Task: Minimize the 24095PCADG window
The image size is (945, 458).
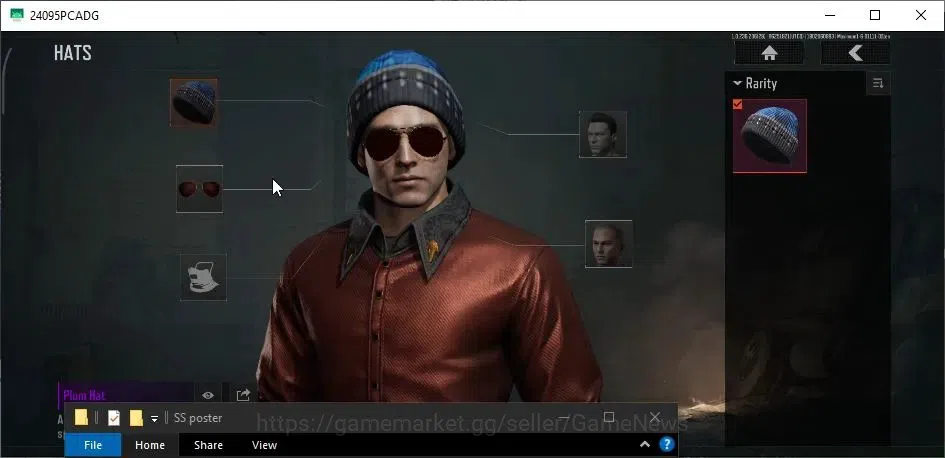Action: 829,16
